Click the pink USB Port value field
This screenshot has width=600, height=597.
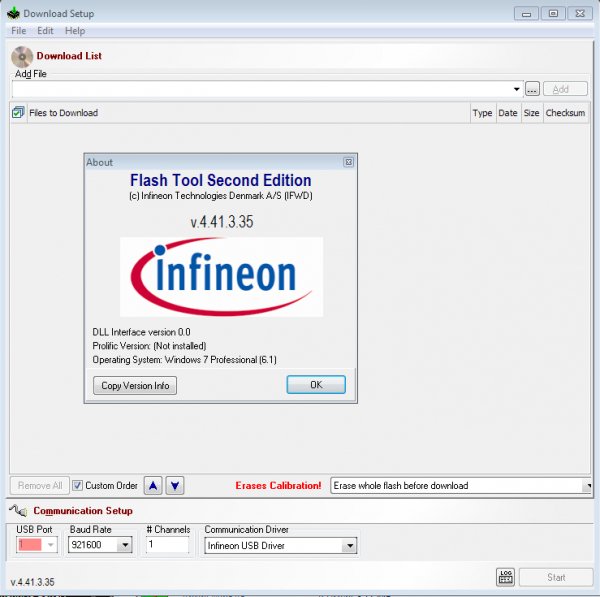(x=30, y=545)
